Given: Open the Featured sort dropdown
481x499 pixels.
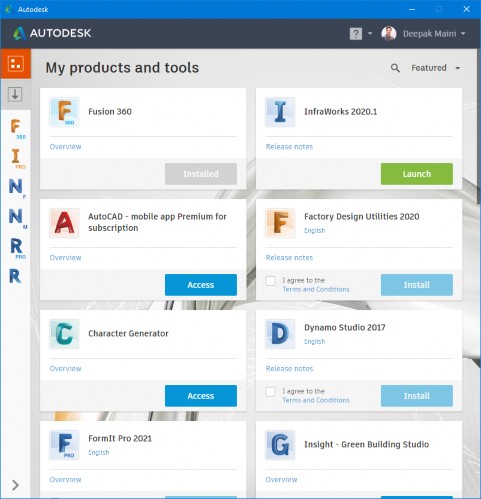Looking at the screenshot, I should click(436, 68).
